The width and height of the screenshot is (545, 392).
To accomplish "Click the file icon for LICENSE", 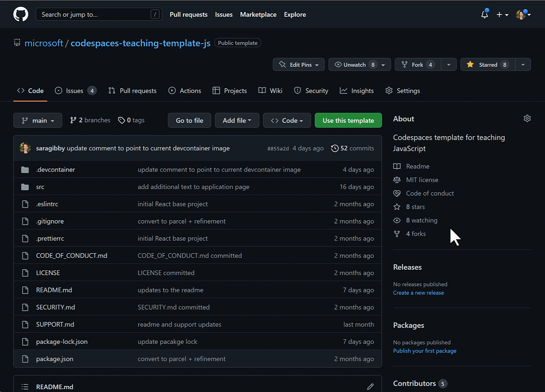I will pos(25,273).
